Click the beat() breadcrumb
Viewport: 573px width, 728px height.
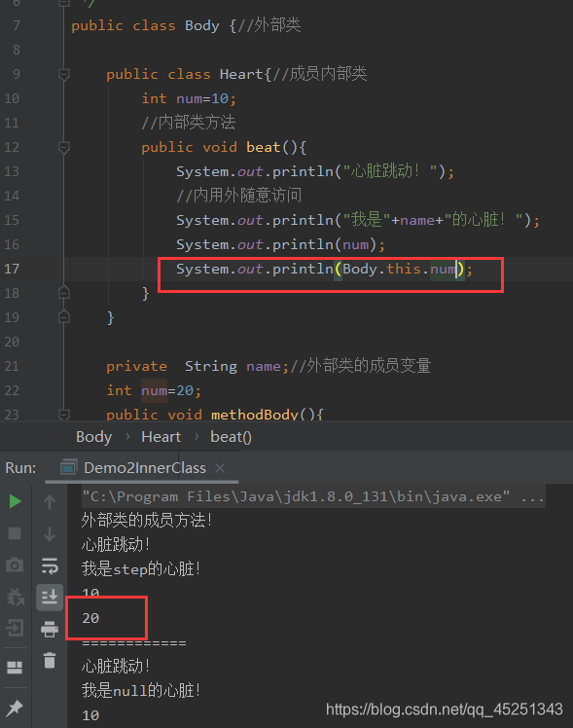[x=231, y=437]
